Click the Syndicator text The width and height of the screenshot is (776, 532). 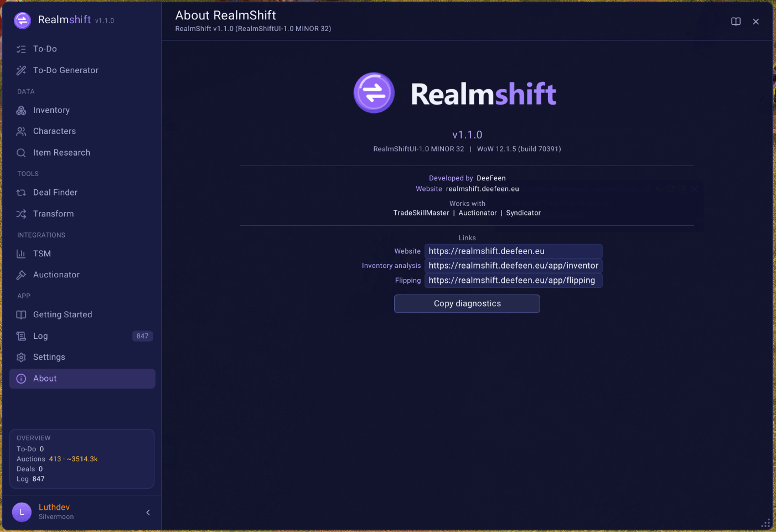[524, 213]
